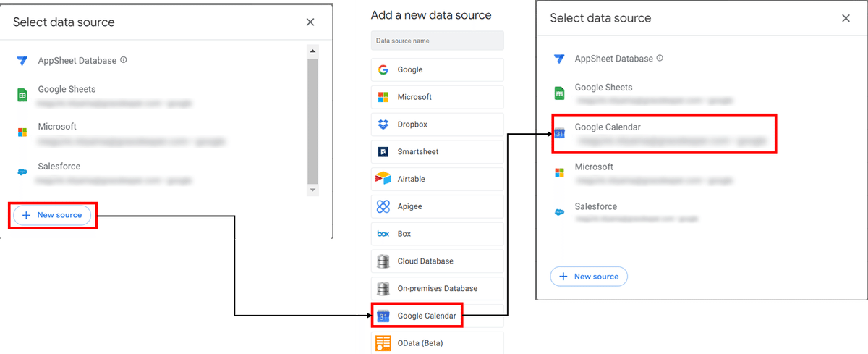Click Microsoft logo in new data source list
Screen dimensions: 868x354
pos(383,97)
